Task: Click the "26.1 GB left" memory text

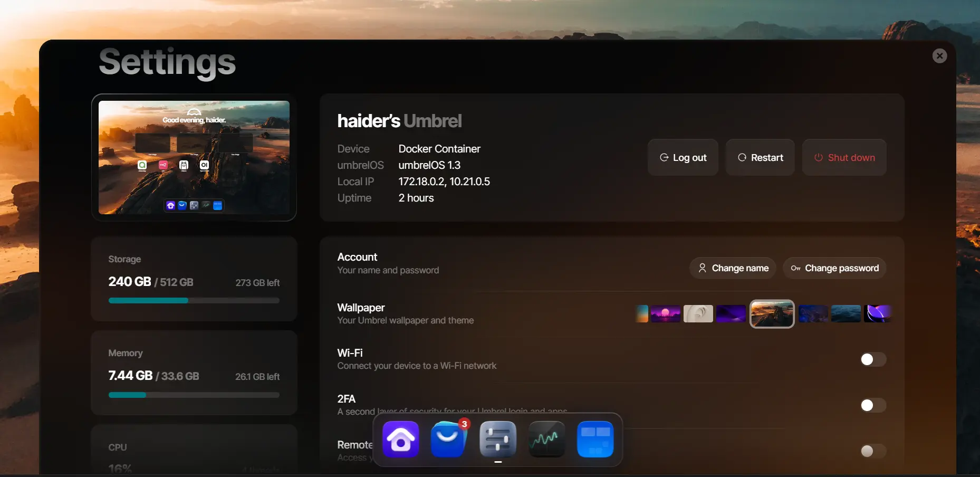Action: (257, 377)
